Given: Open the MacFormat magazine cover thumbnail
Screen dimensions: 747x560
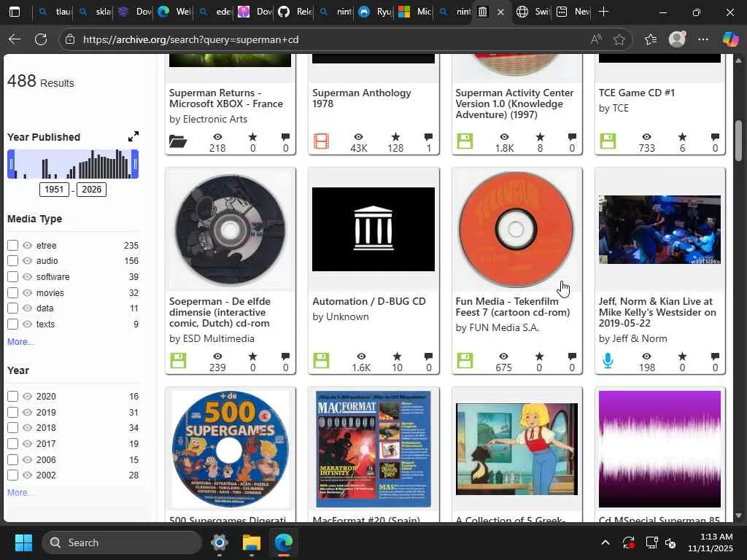Looking at the screenshot, I should 373,448.
